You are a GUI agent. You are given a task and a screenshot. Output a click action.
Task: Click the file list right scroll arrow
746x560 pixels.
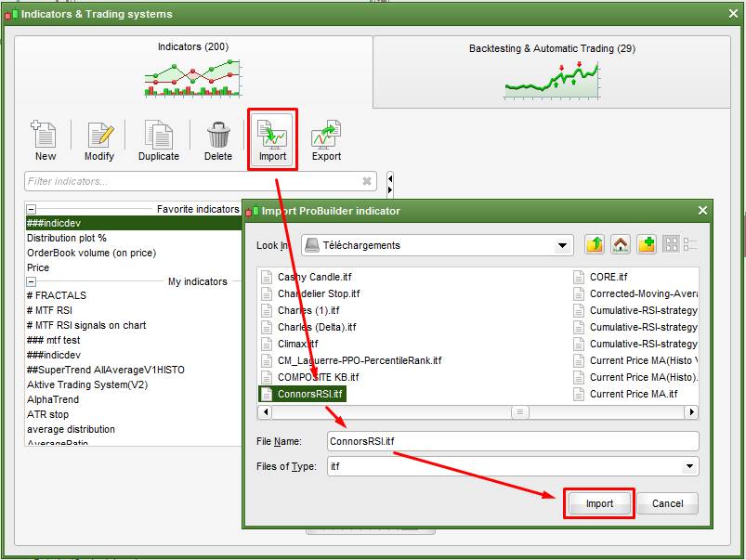pyautogui.click(x=691, y=412)
